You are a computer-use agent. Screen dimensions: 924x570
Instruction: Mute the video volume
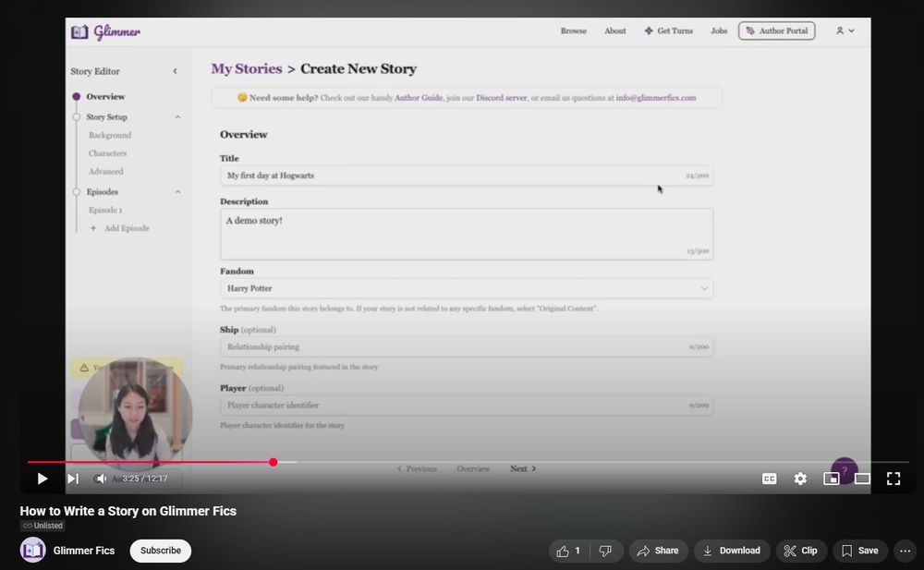[101, 479]
